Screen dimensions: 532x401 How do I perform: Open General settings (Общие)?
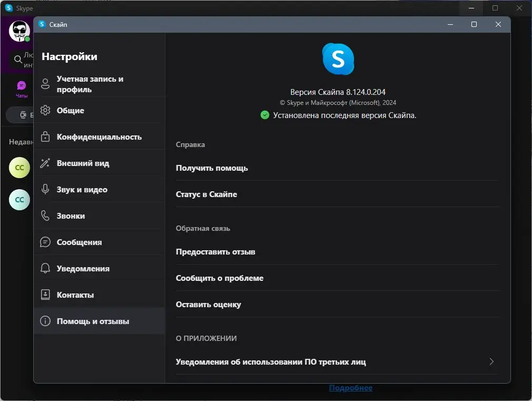99,110
